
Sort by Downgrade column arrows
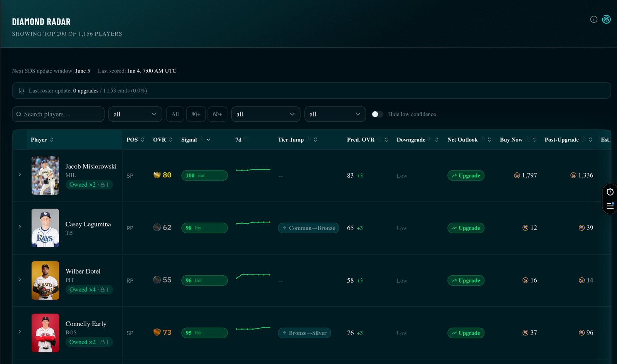point(437,140)
